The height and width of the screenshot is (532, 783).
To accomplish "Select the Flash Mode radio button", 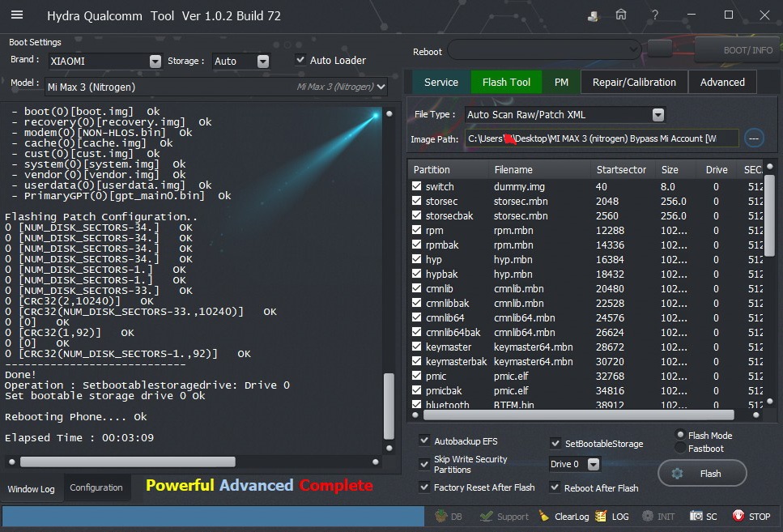I will [x=680, y=434].
